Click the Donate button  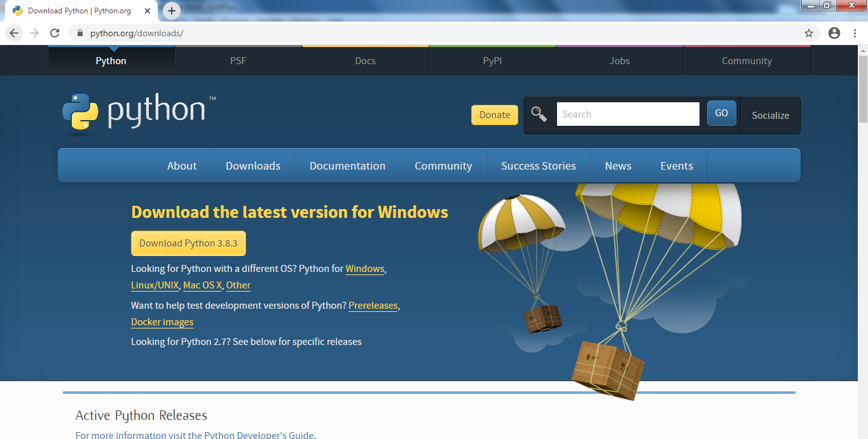point(495,115)
